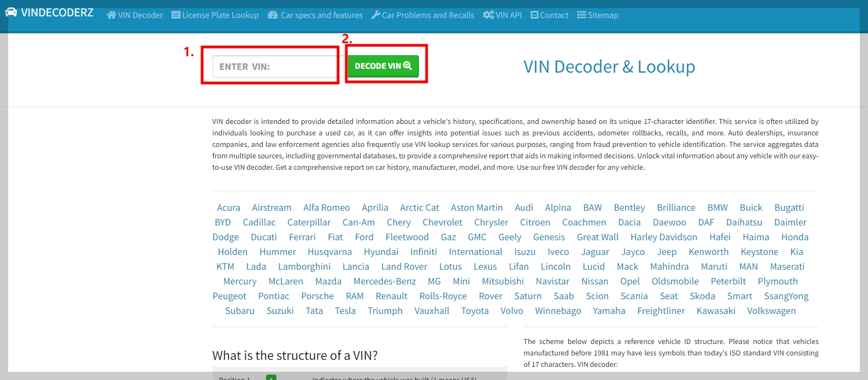
Task: Click the 'What is the structure of a VIN?' heading
Action: 295,355
